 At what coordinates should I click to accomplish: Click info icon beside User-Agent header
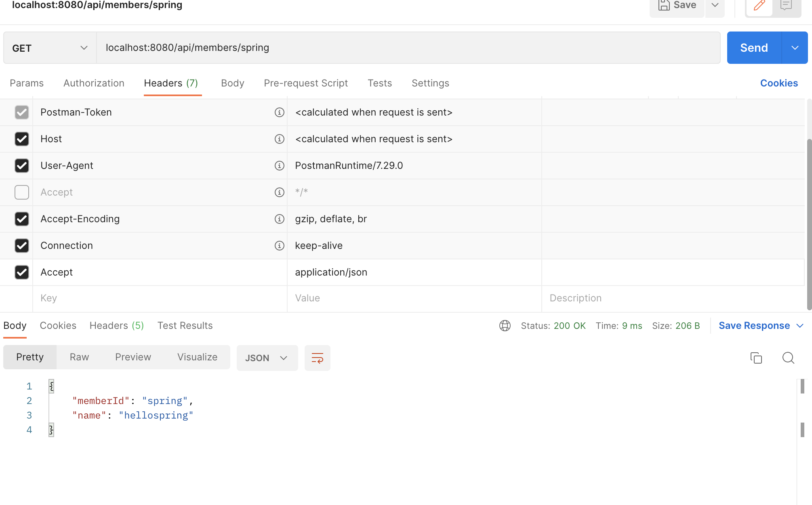279,166
